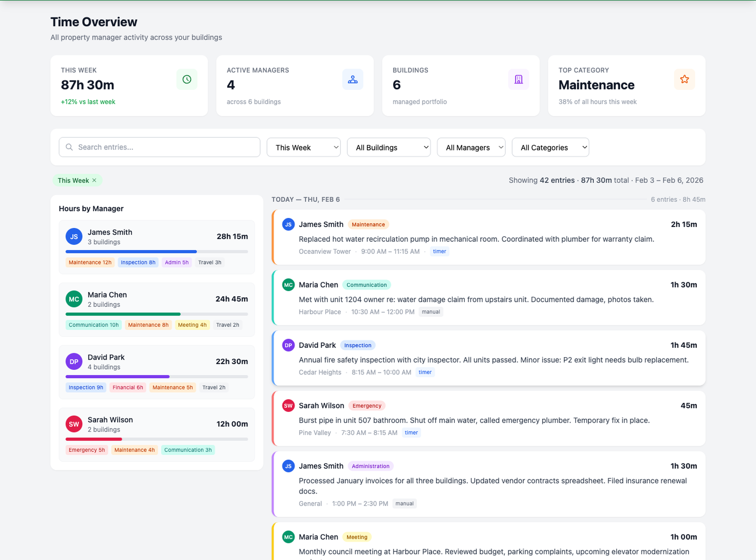Click the people icon in Active Managers card
The image size is (756, 560).
pos(353,79)
